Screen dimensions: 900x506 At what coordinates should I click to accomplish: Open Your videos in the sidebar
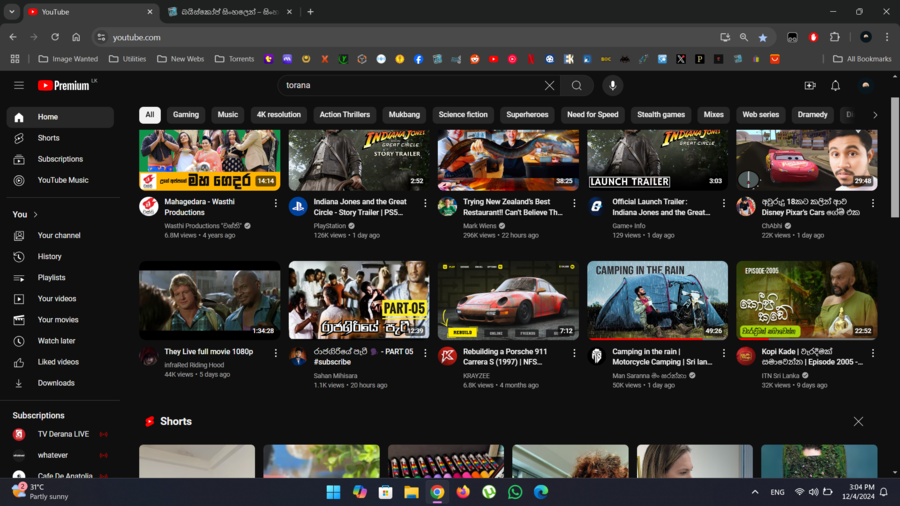click(x=60, y=299)
